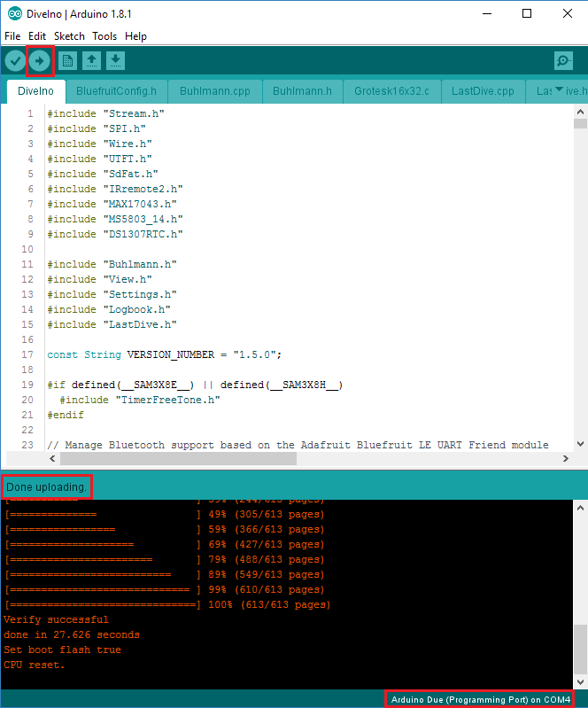Click the '99% (610/613 pages)' progress line
The width and height of the screenshot is (588, 708).
[164, 589]
